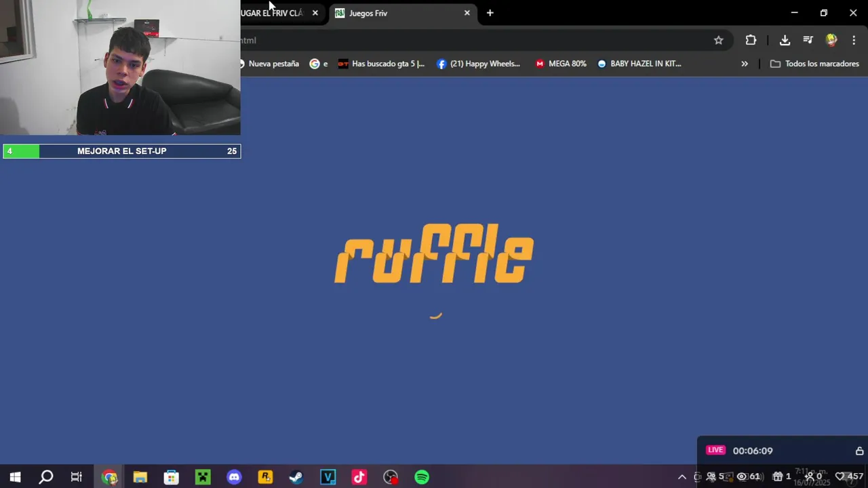Open the Todos los marcadores folder
Viewport: 868px width, 488px height.
814,64
